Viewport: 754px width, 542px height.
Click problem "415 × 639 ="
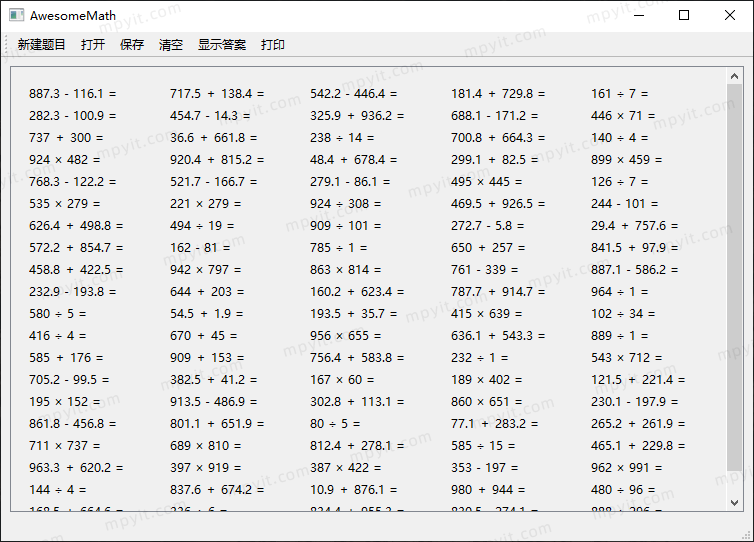[486, 314]
